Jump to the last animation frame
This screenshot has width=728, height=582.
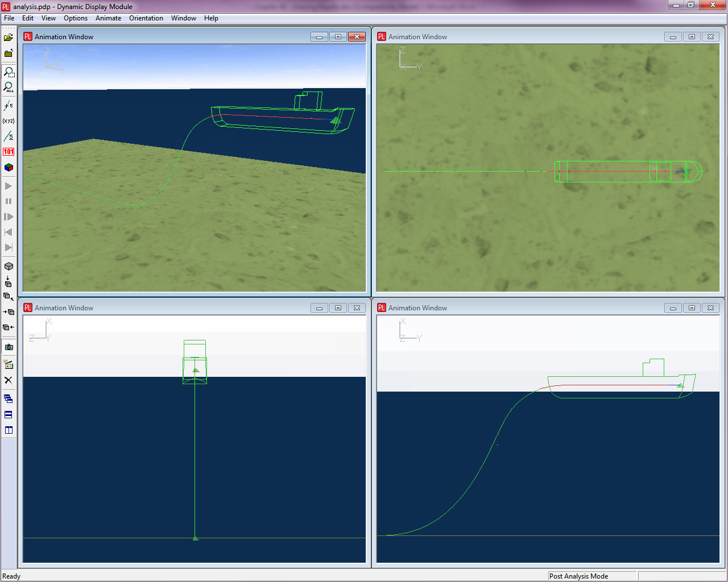(x=9, y=248)
